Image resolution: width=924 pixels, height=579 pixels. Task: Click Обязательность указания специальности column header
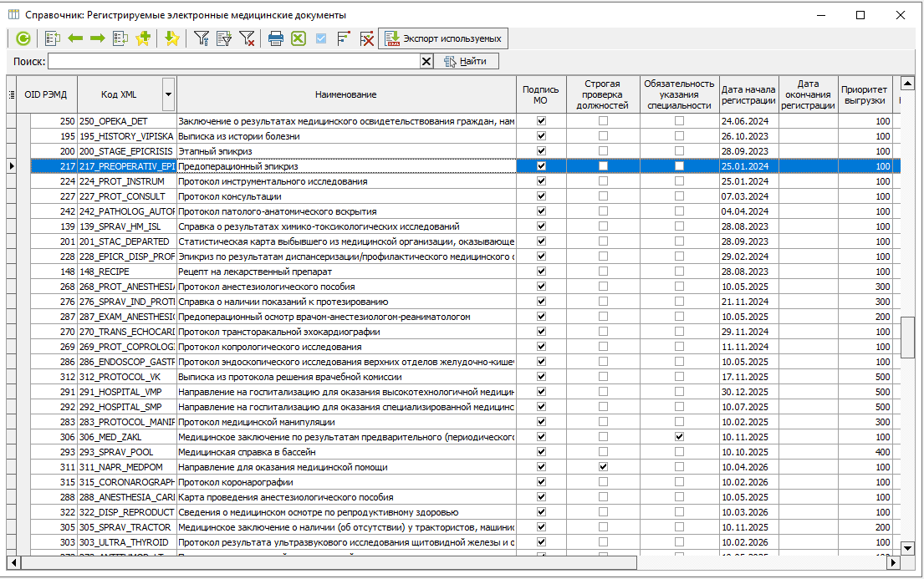coord(679,94)
